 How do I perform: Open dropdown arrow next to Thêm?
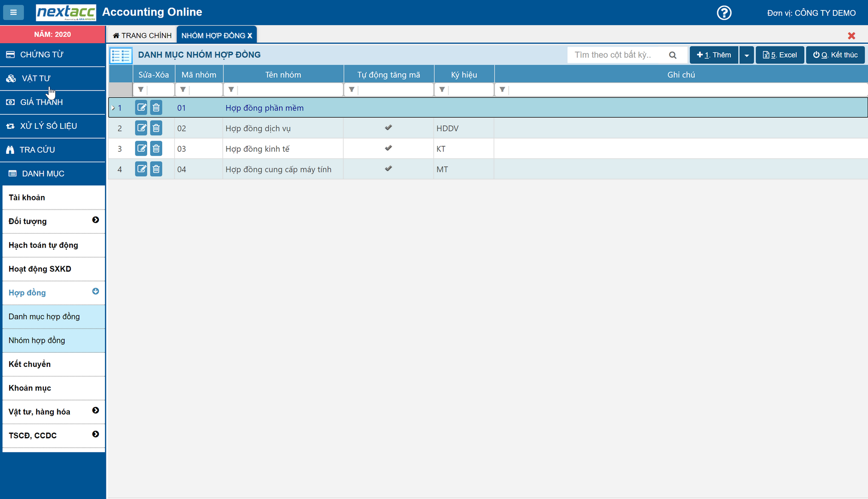click(x=746, y=55)
